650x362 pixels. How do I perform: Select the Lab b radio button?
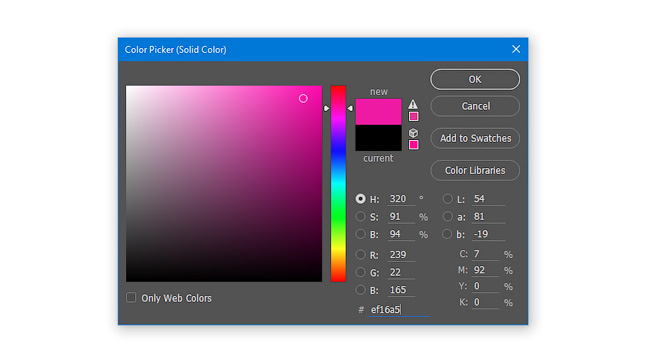coord(447,234)
